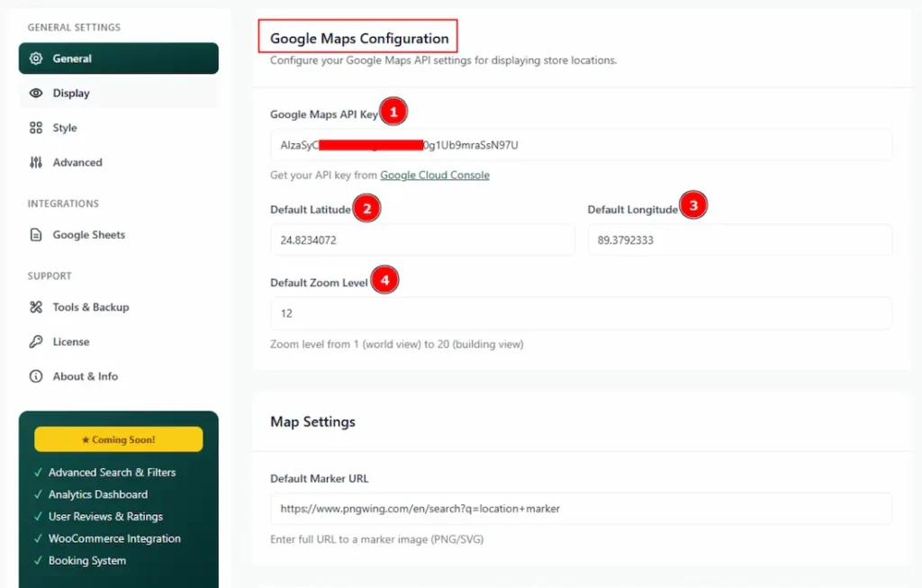
Task: Open the Display settings menu item
Action: pos(71,93)
